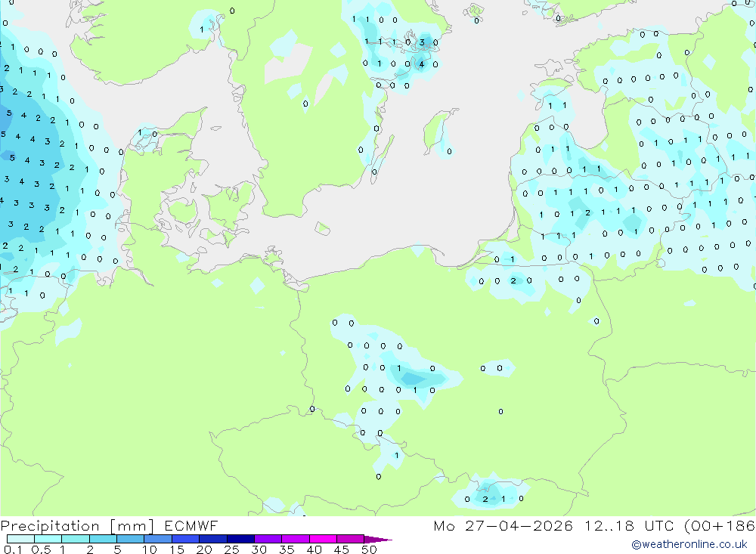
Task: Click the 'Precipitation [mm]' title text
Action: (x=77, y=526)
